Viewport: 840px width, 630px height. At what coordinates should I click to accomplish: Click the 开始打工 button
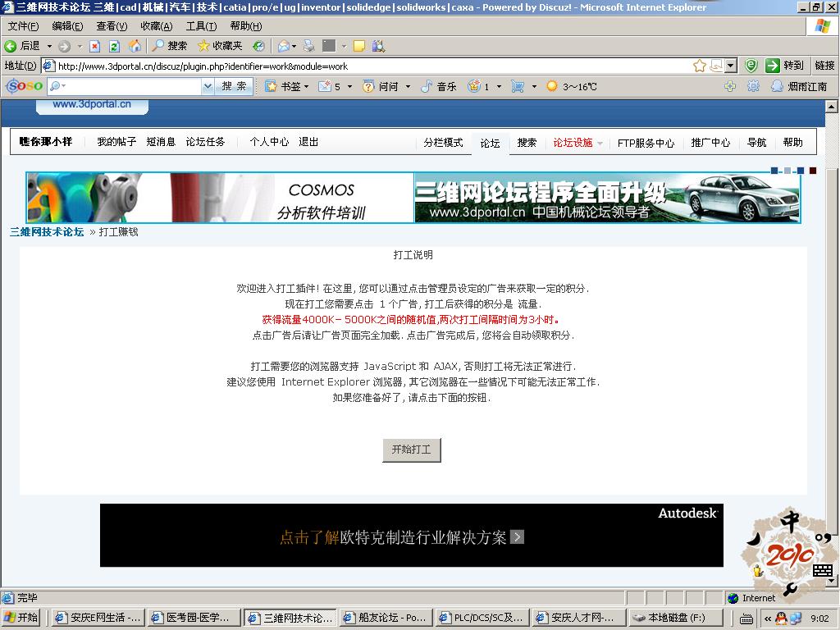click(412, 450)
